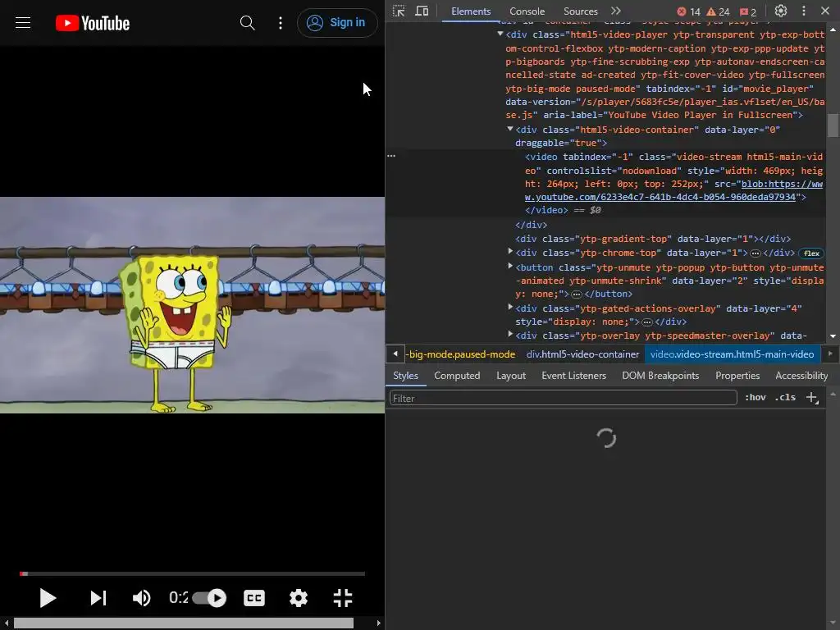Open the selected node's three-dot actions
This screenshot has width=840, height=630.
(x=391, y=156)
